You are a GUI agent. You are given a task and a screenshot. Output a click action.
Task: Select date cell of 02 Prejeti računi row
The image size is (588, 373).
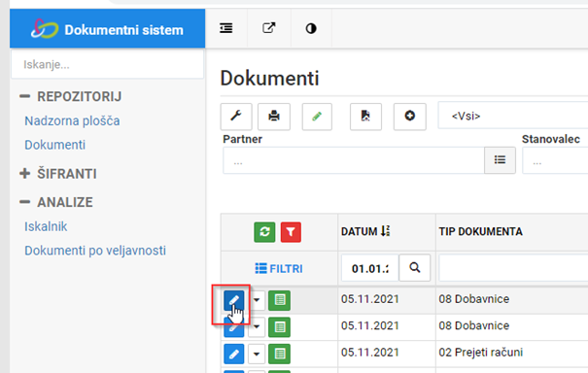coord(387,353)
